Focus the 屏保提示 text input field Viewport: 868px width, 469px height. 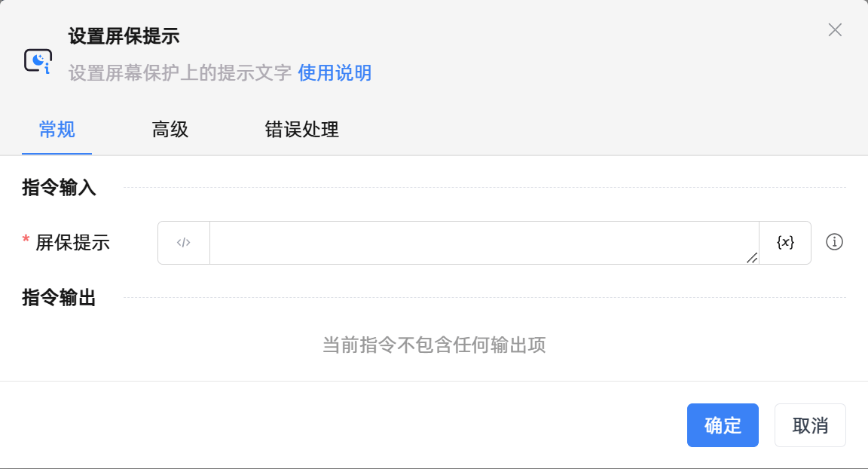[482, 242]
